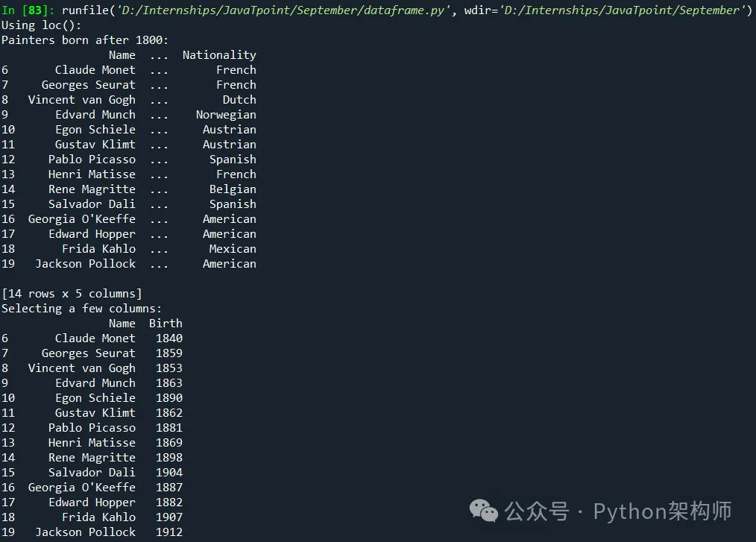Click the runfile dataframe.py file path
Image resolution: width=756 pixels, height=542 pixels.
(283, 10)
